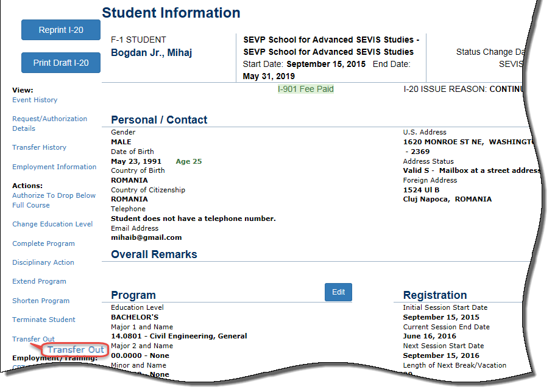View the Transfer History link
Viewport: 552px width, 392px height.
39,147
